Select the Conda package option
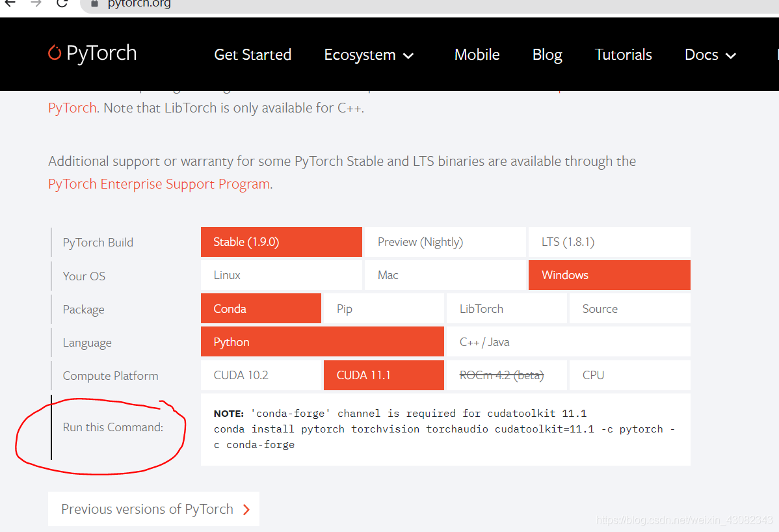 click(261, 308)
